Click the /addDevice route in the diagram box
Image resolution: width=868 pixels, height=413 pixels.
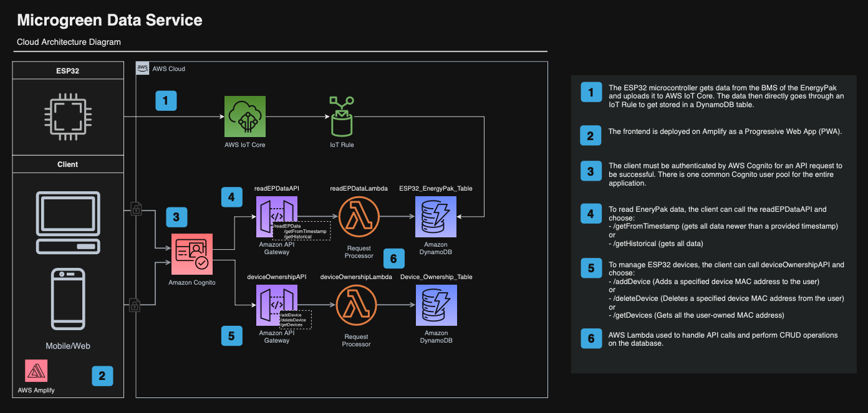click(291, 315)
